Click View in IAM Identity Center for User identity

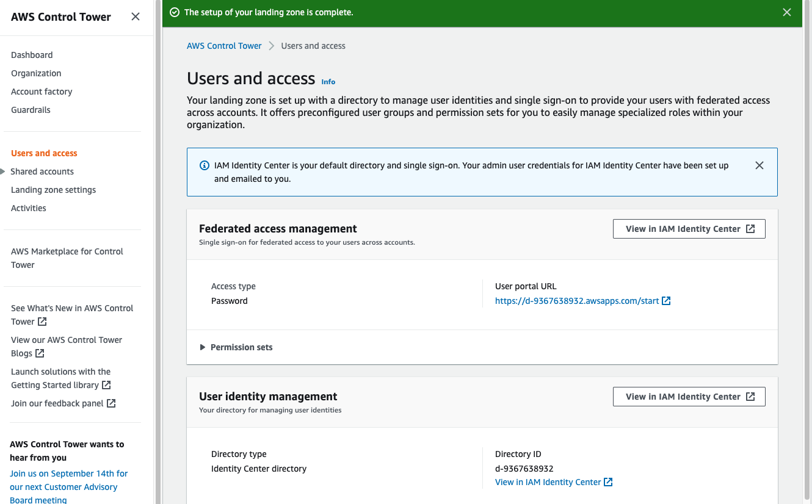(x=689, y=397)
